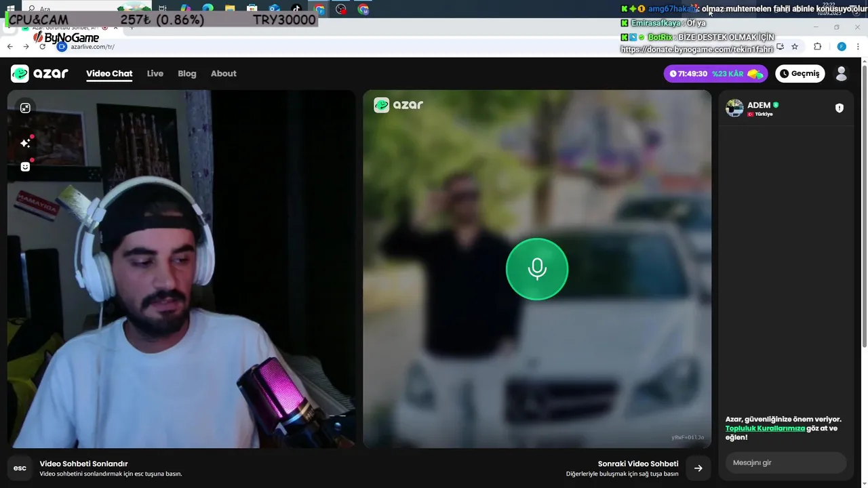Viewport: 868px width, 488px height.
Task: Open Geçmiş history
Action: [x=800, y=73]
